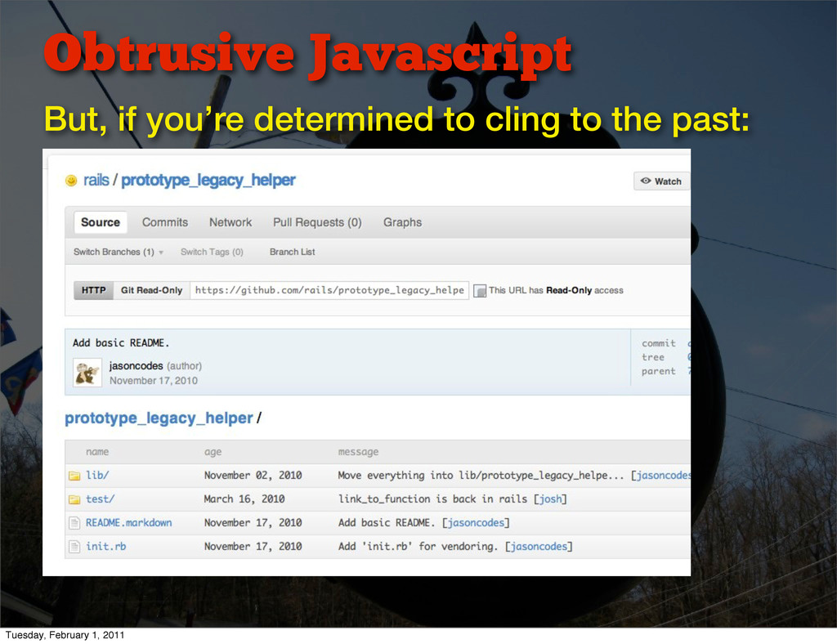The height and width of the screenshot is (644, 837).
Task: Open the Network tab
Action: click(x=231, y=222)
